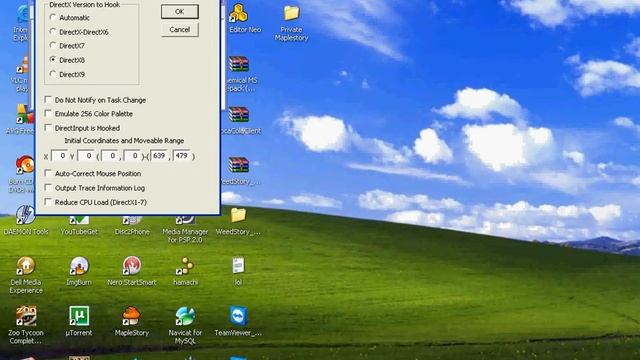Viewport: 640px width, 360px height.
Task: Enable Auto-Correct Mouse Position
Action: pyautogui.click(x=48, y=173)
